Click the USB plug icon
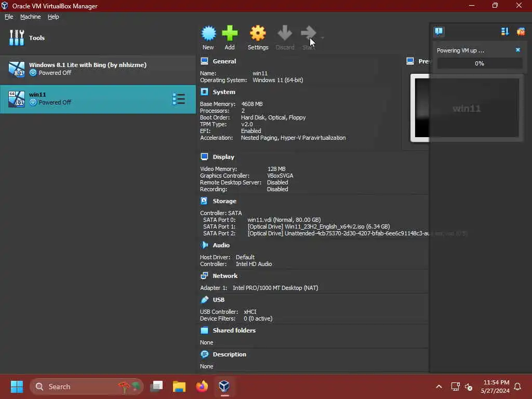The image size is (532, 399). [x=204, y=300]
